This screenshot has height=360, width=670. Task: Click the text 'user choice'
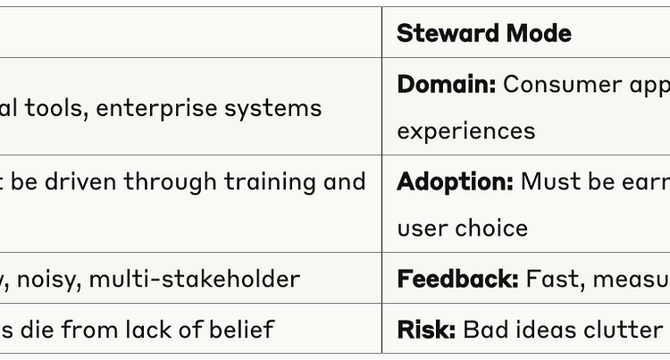pos(462,228)
